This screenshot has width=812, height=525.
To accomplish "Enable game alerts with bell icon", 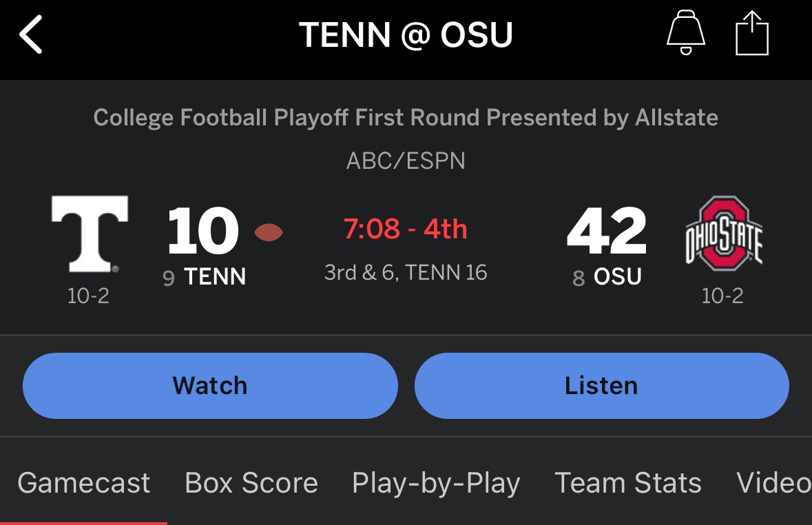I will pos(685,34).
